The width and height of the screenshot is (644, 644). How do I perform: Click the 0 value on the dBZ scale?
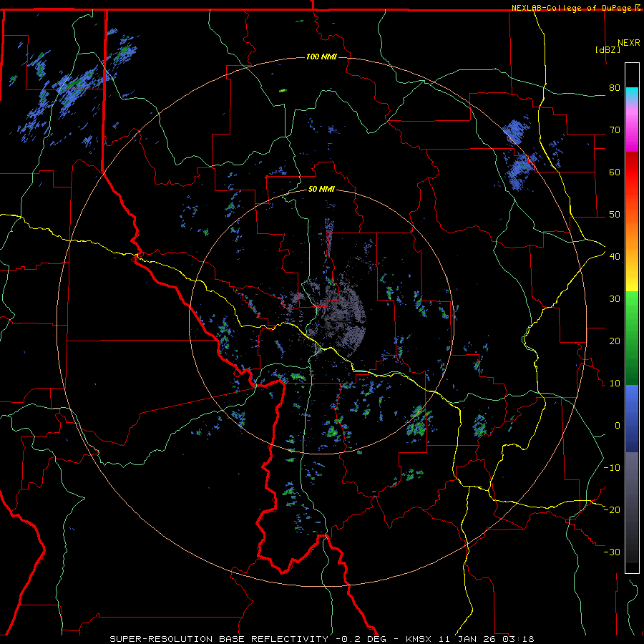[x=618, y=426]
